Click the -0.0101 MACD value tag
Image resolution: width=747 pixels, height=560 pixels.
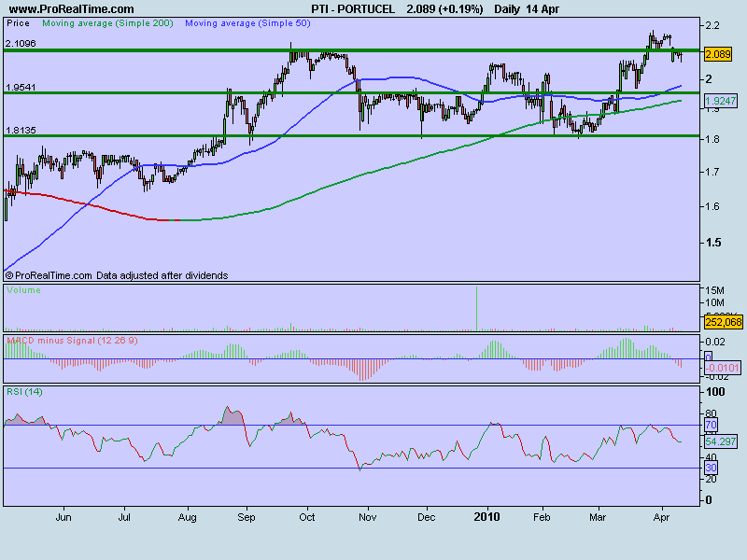click(x=722, y=368)
